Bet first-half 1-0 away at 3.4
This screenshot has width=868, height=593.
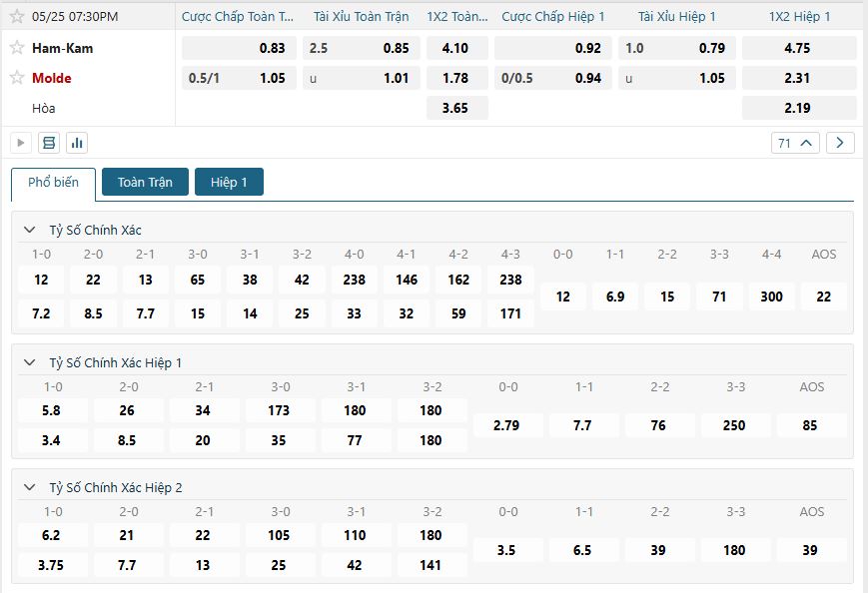click(53, 440)
